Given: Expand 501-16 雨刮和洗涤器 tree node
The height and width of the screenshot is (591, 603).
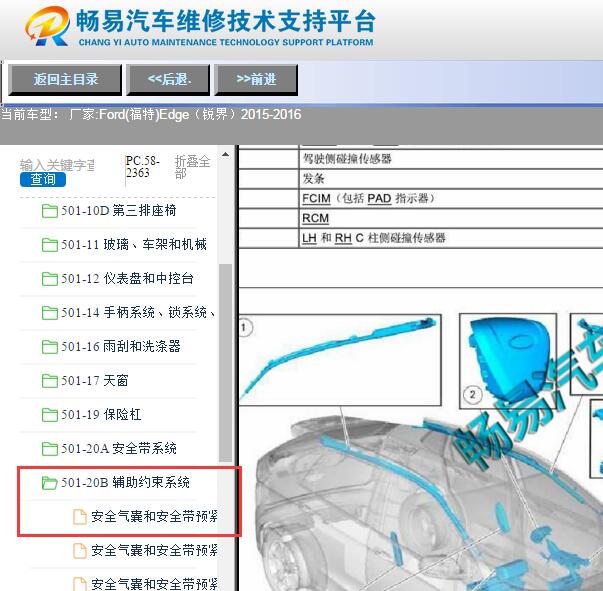Looking at the screenshot, I should tap(121, 346).
